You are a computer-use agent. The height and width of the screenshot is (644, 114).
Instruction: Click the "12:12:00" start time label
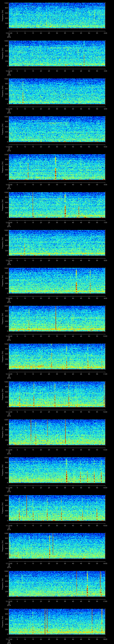[x=9, y=450]
